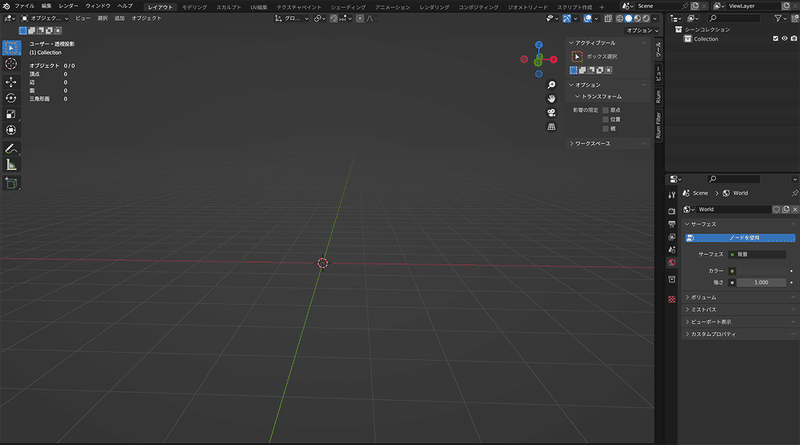The height and width of the screenshot is (445, 800).
Task: Switch to the モデリング workspace tab
Action: point(194,7)
